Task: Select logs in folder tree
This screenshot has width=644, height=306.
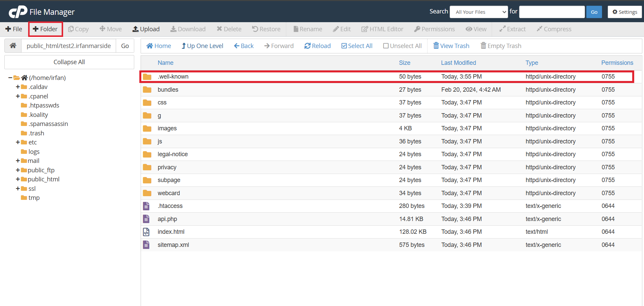Action: coord(34,151)
